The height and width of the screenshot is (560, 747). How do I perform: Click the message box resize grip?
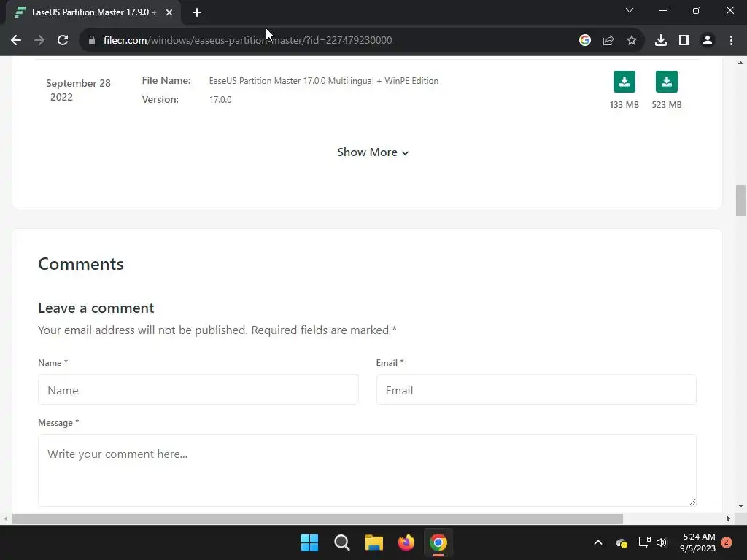coord(692,502)
